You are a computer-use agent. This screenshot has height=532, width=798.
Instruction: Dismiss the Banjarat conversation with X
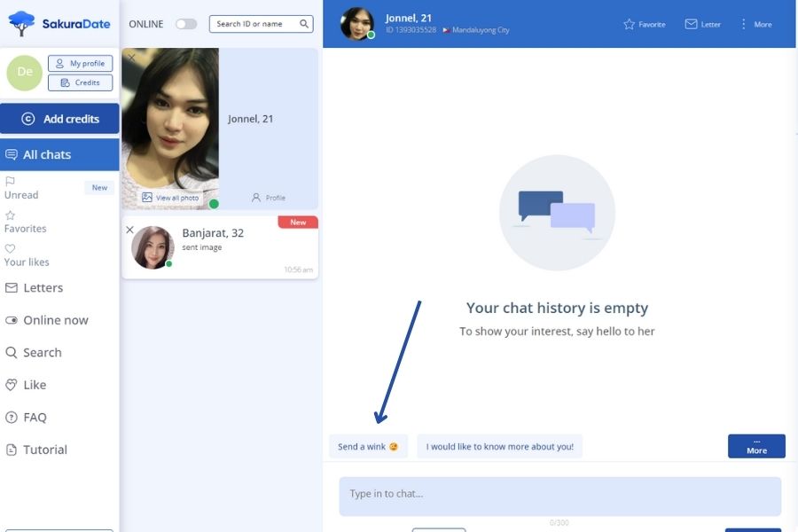129,230
